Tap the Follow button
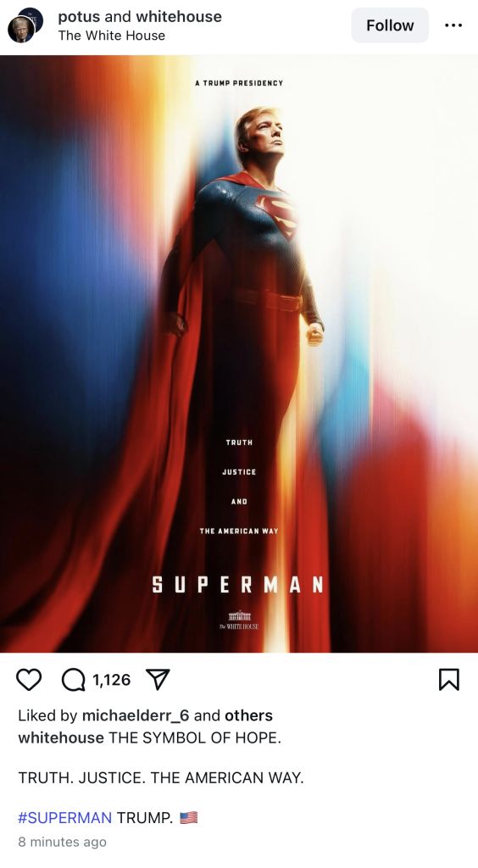 [x=390, y=25]
